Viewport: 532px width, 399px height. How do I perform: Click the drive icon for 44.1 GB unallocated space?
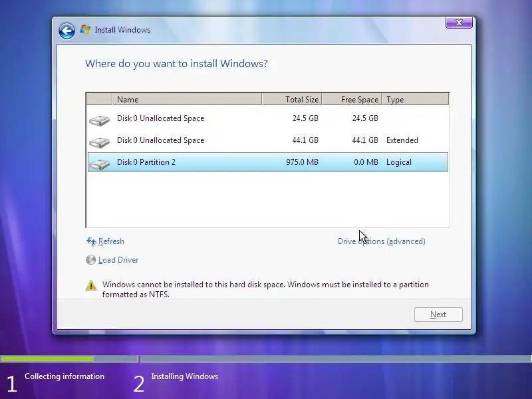click(99, 142)
